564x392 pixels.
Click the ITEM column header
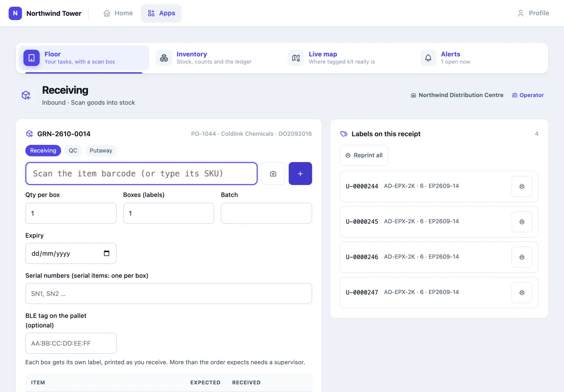38,382
